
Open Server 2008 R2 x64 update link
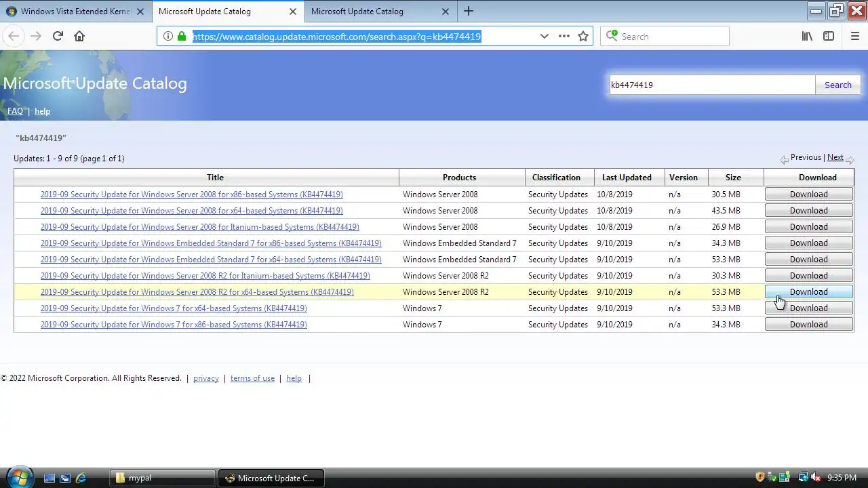[197, 292]
